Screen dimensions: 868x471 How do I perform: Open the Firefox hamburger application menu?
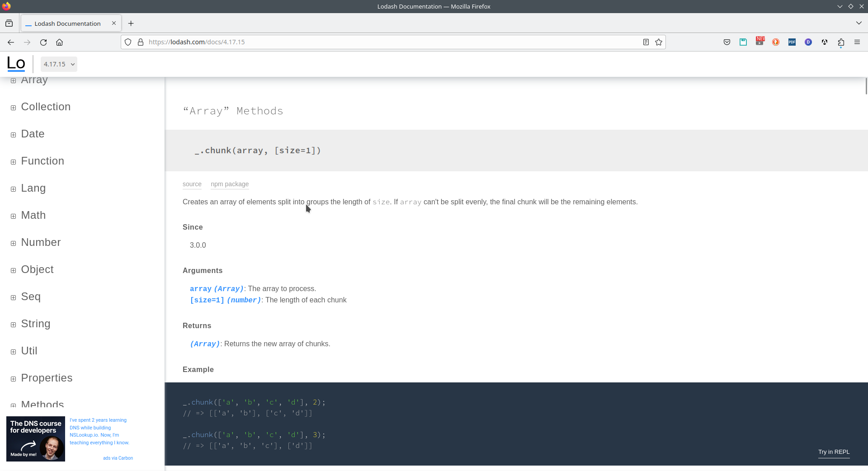[x=857, y=42]
